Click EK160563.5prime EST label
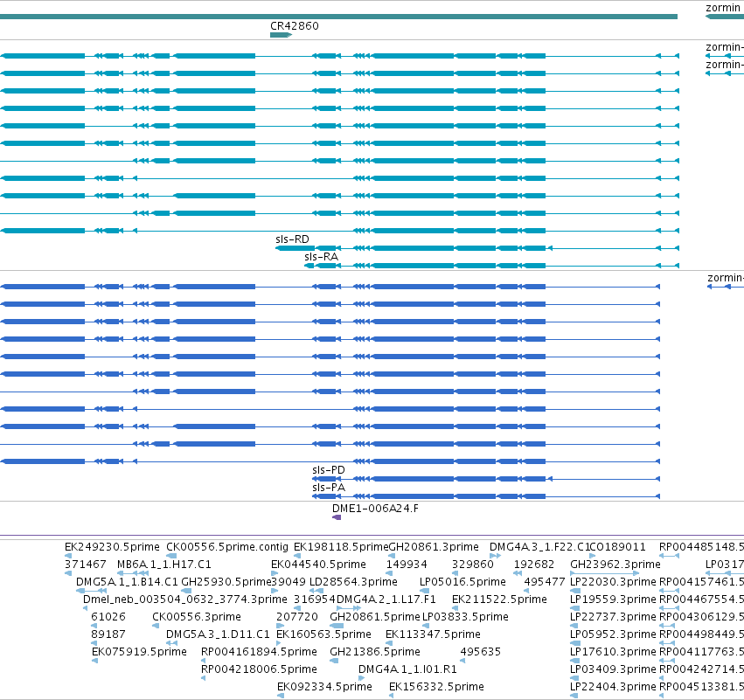The image size is (744, 700). [323, 634]
